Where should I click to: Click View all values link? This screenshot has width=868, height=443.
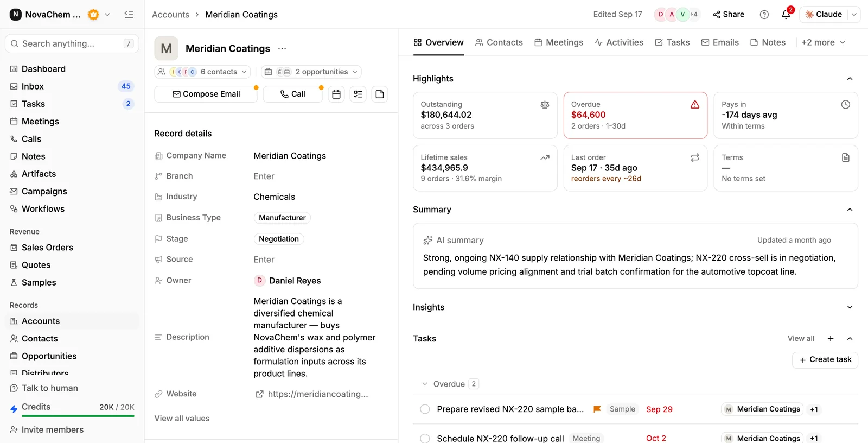pos(182,419)
